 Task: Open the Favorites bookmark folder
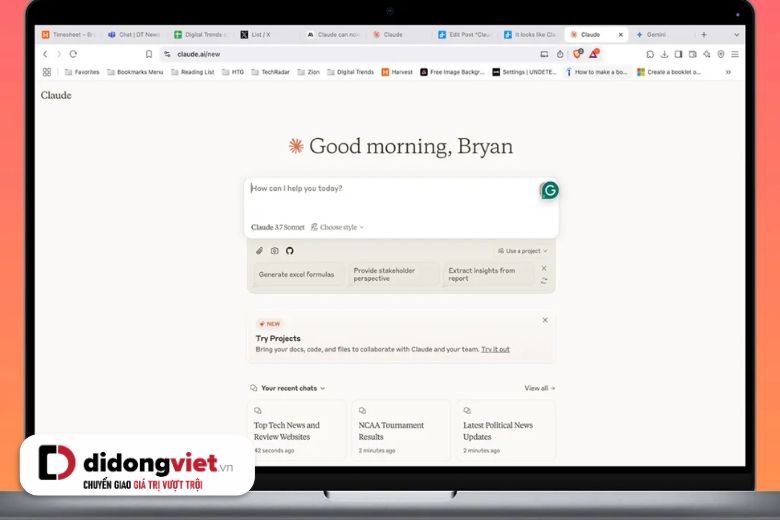pyautogui.click(x=82, y=72)
